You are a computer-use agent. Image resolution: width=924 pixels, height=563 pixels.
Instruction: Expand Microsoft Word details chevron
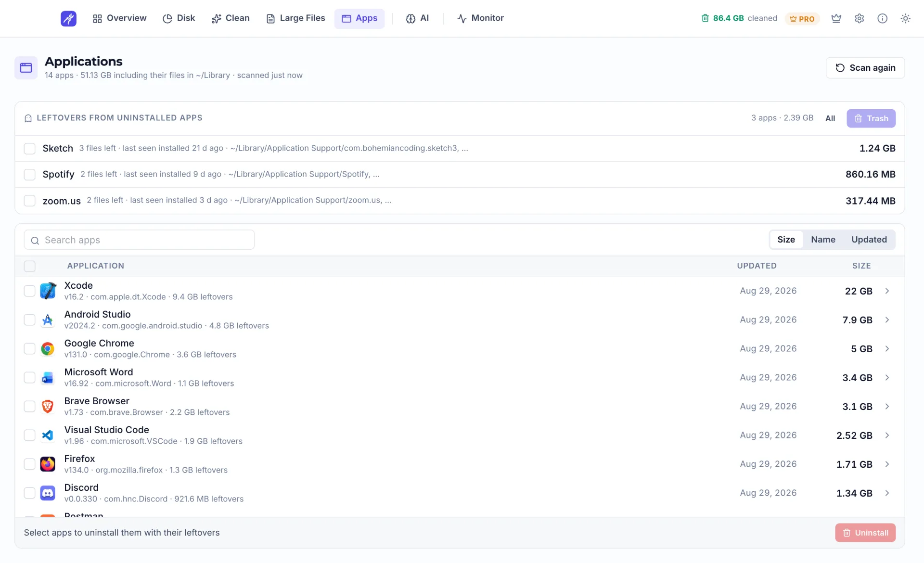point(887,378)
